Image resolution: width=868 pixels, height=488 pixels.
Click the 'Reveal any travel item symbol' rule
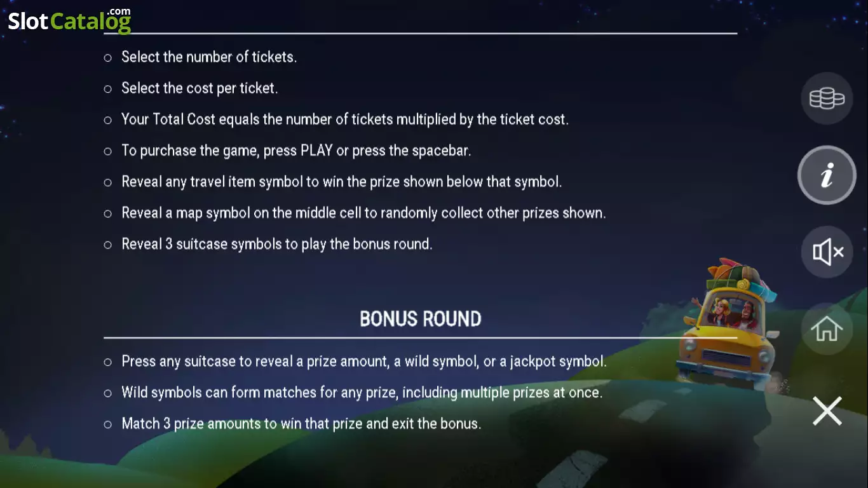(x=342, y=182)
